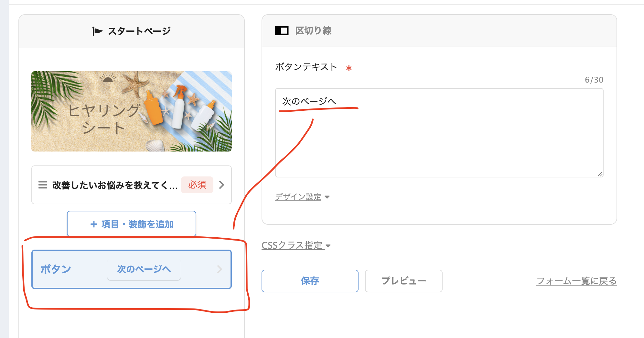This screenshot has width=644, height=338.
Task: Click the red required asterisk near ボタンテキスト
Action: (349, 68)
